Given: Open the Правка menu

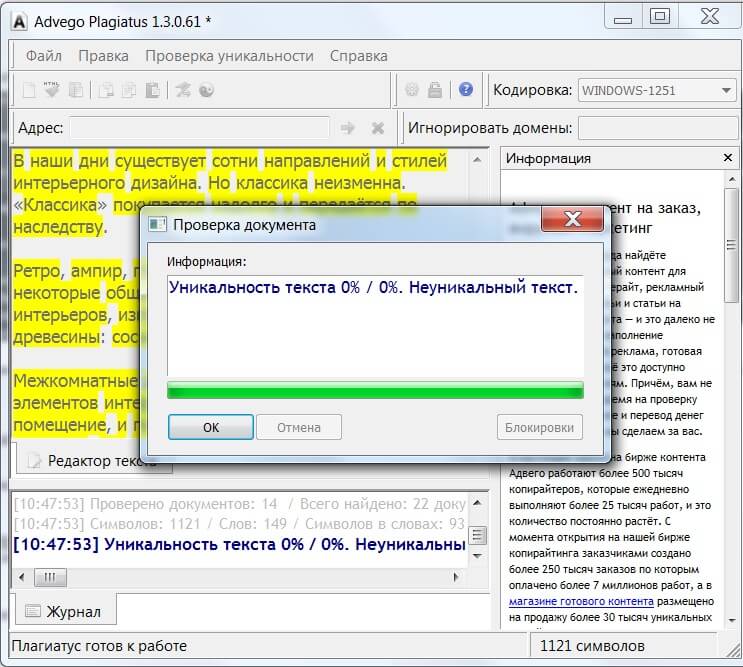Looking at the screenshot, I should point(103,56).
